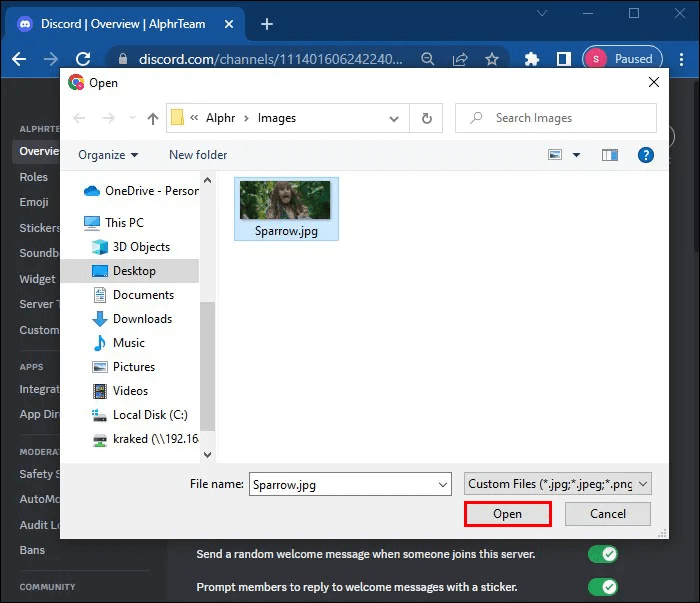The image size is (700, 603).
Task: Open Music folder in navigation pane
Action: coord(119,343)
